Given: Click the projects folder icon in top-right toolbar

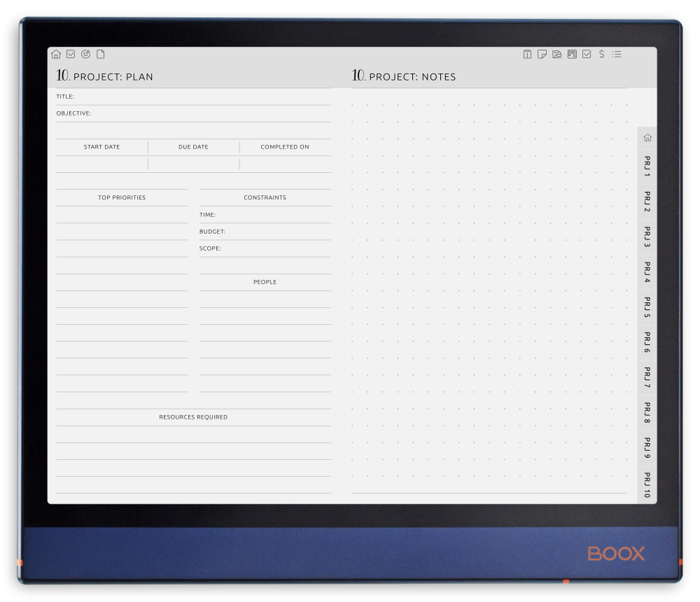Looking at the screenshot, I should pos(556,54).
